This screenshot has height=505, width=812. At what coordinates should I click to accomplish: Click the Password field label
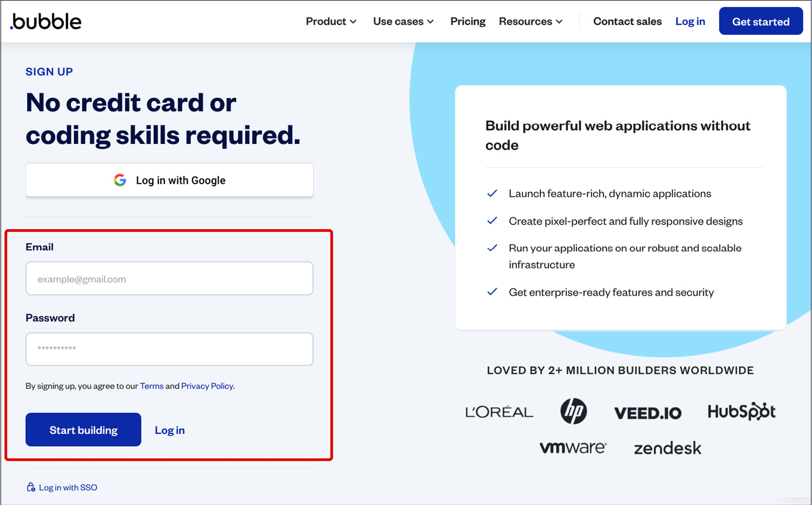50,318
